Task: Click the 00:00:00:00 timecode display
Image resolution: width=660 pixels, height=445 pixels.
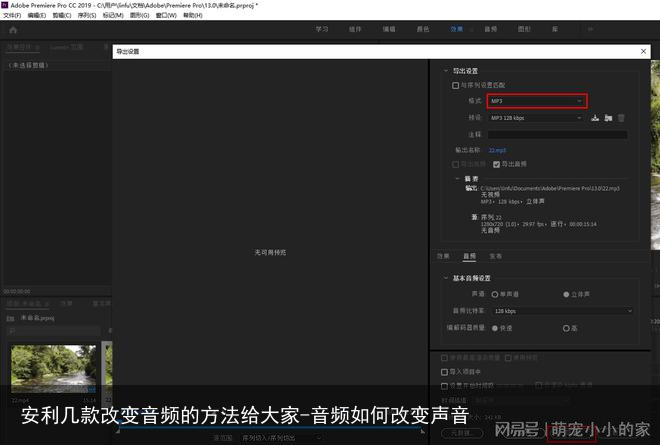Action: point(17,291)
